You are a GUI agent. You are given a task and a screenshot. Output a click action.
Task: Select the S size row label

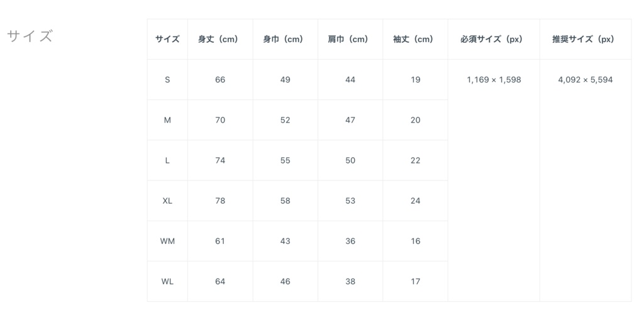click(167, 80)
